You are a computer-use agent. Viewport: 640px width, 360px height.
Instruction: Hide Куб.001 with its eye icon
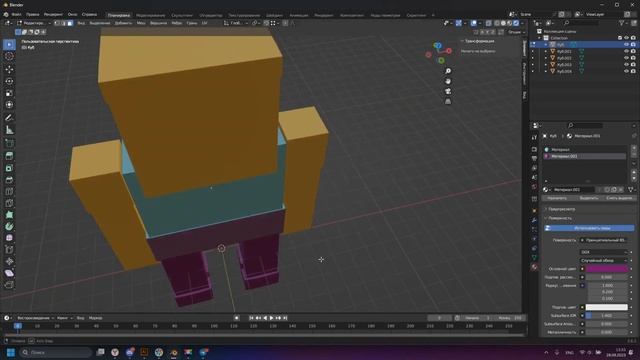626,51
